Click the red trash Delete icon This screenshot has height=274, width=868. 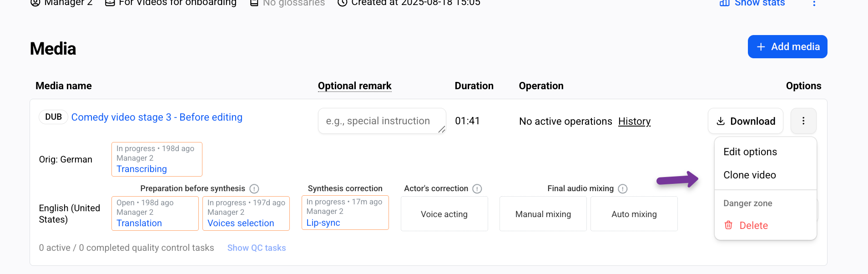tap(728, 225)
